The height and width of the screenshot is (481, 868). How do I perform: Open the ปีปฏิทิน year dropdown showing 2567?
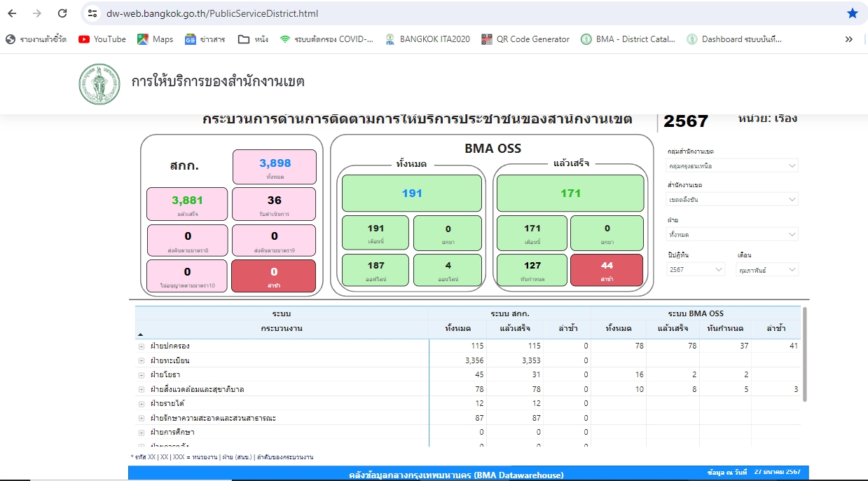pyautogui.click(x=696, y=269)
